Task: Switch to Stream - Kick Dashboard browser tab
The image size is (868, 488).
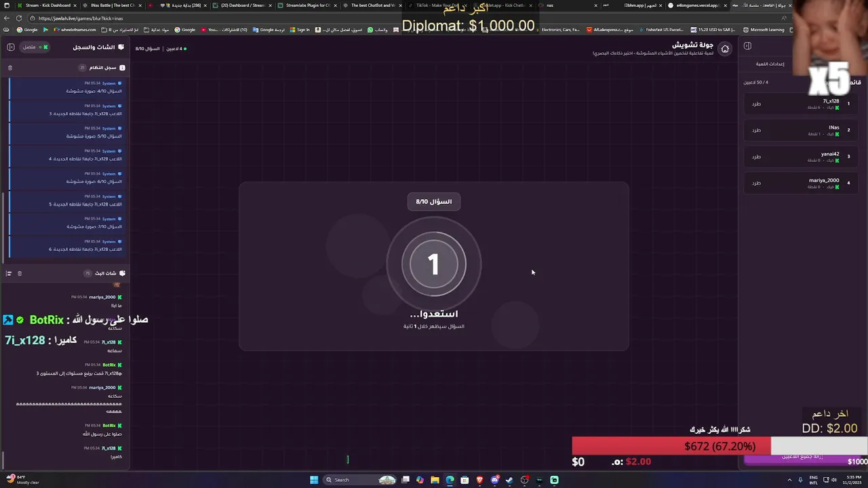Action: click(47, 5)
